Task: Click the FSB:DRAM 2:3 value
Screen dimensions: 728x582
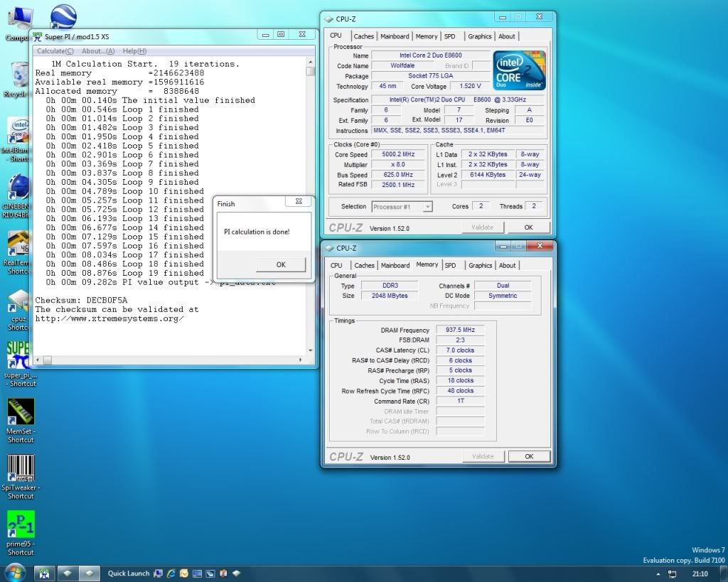Action: point(460,340)
